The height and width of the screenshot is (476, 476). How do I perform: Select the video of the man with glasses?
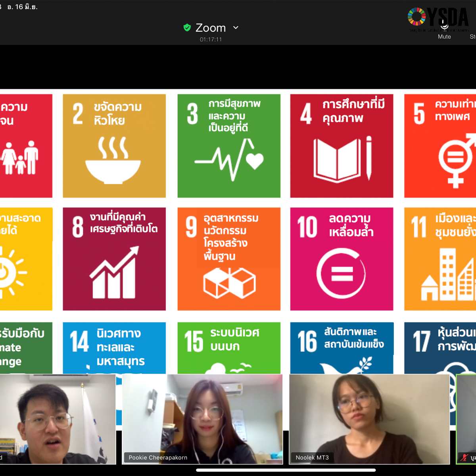pyautogui.click(x=58, y=419)
